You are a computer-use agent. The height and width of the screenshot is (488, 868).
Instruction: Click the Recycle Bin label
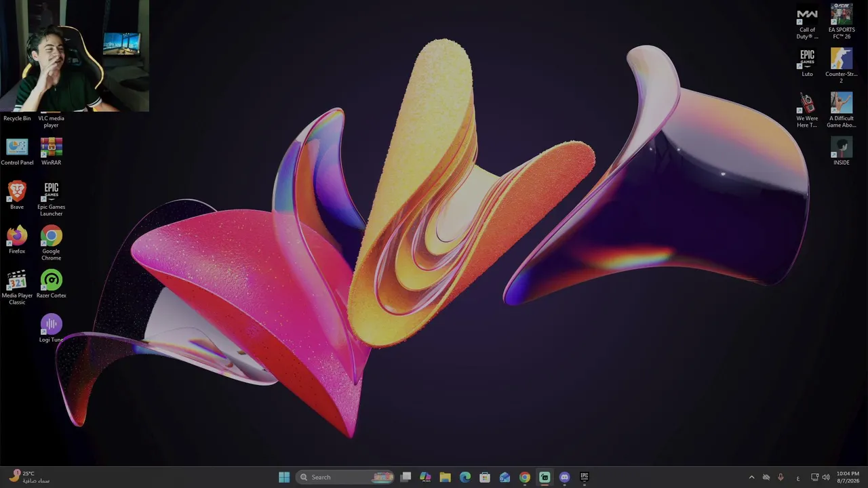(x=17, y=119)
